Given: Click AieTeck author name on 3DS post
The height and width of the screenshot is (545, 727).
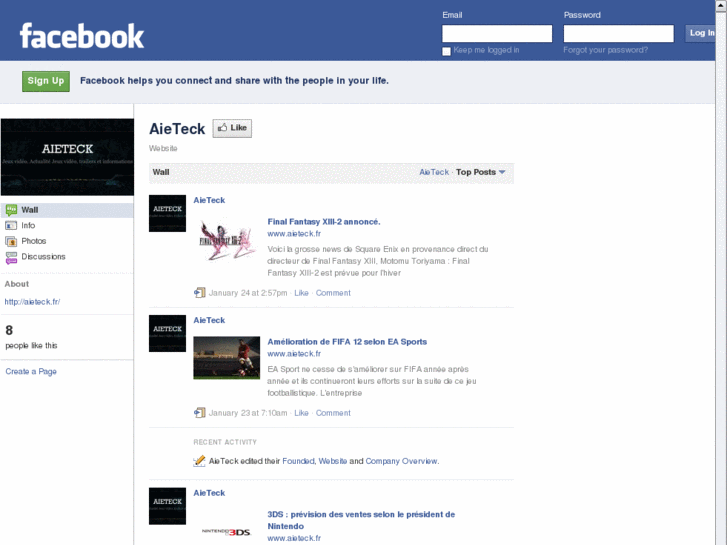Looking at the screenshot, I should 209,493.
